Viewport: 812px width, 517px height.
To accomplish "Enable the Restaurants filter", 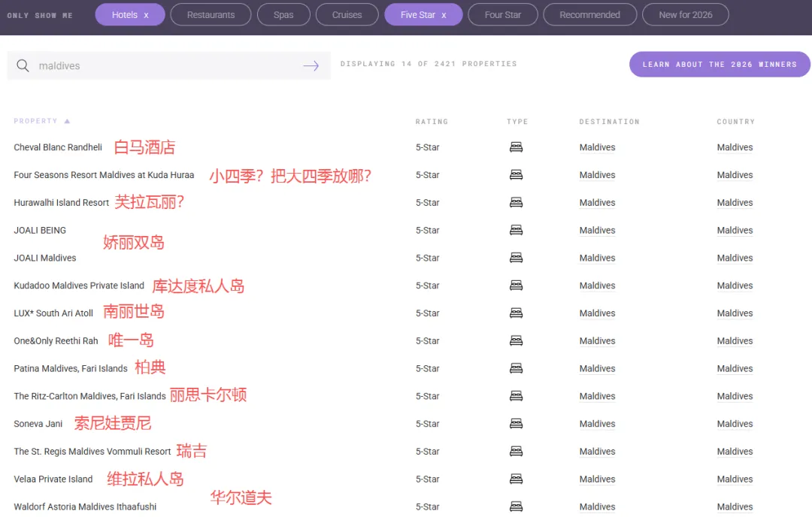I will click(x=211, y=15).
